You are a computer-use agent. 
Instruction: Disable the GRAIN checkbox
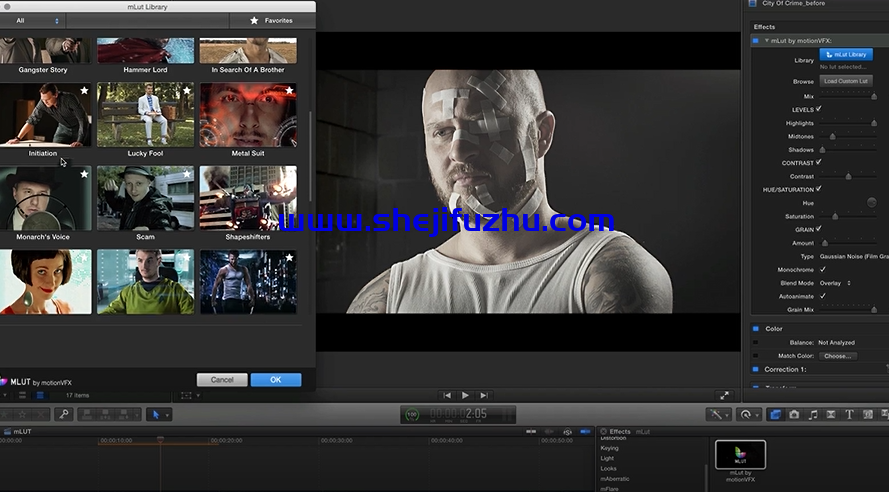point(819,229)
